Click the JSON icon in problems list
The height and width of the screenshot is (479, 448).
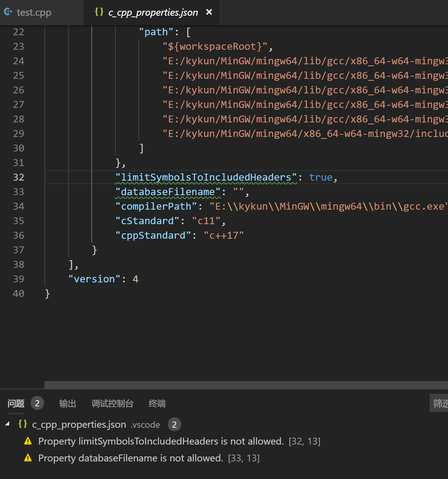pyautogui.click(x=23, y=424)
